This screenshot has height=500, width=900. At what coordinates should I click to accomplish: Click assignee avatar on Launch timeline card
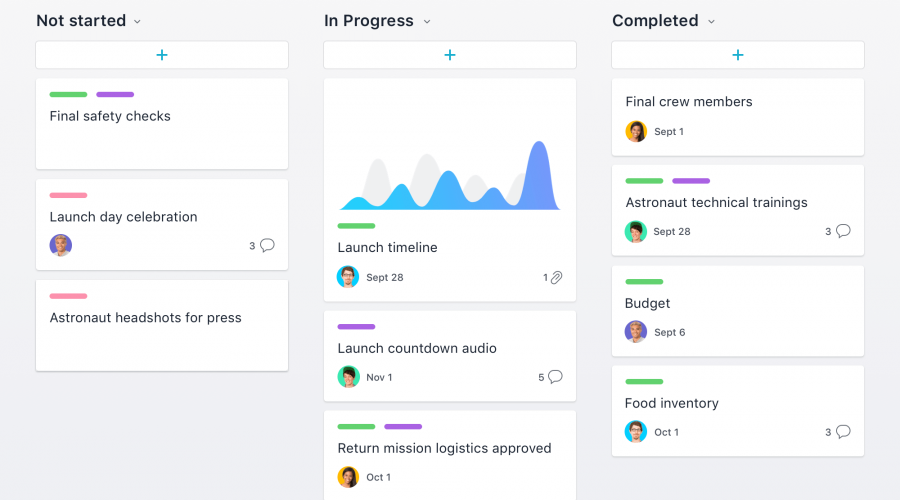(x=348, y=277)
